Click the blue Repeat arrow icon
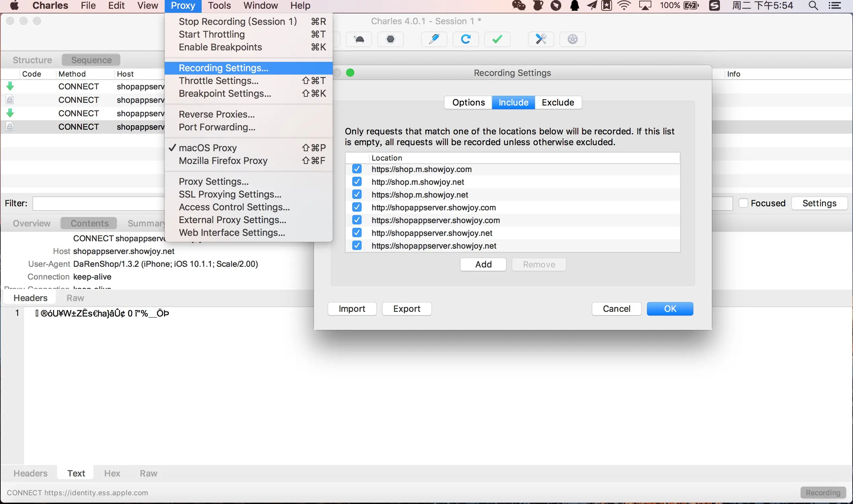The image size is (853, 504). click(465, 39)
